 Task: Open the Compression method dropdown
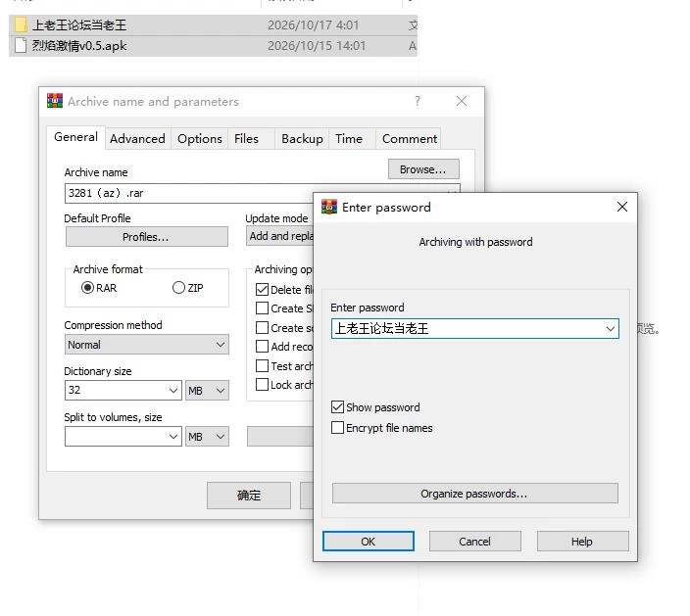tap(147, 345)
